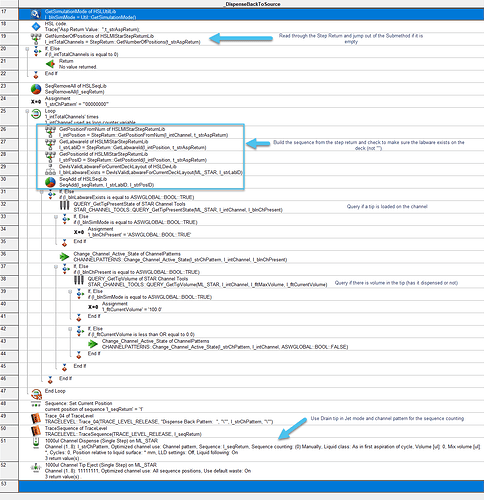Collapse the If block on line 20

(x=27, y=49)
